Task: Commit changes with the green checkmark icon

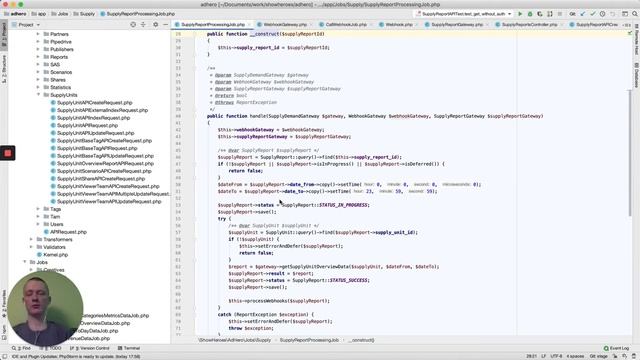Action: 593,14
